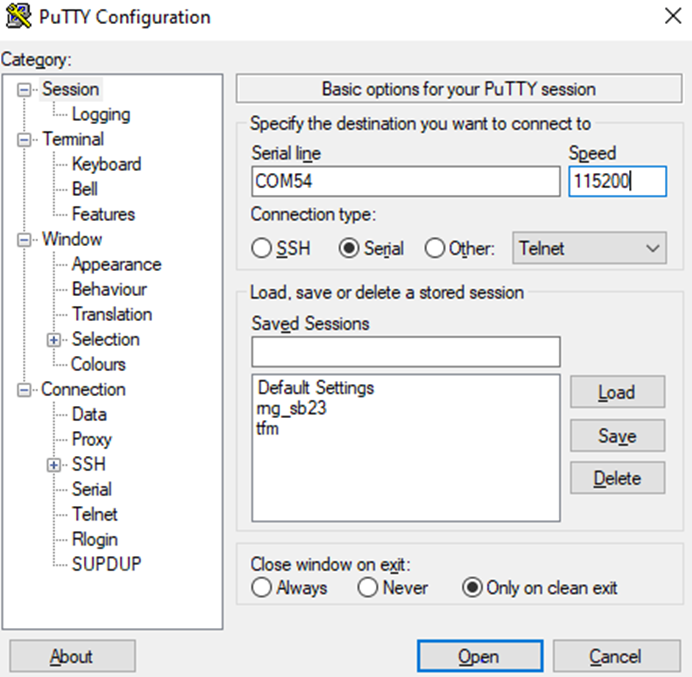
Task: Open Terminal category
Action: point(73,139)
